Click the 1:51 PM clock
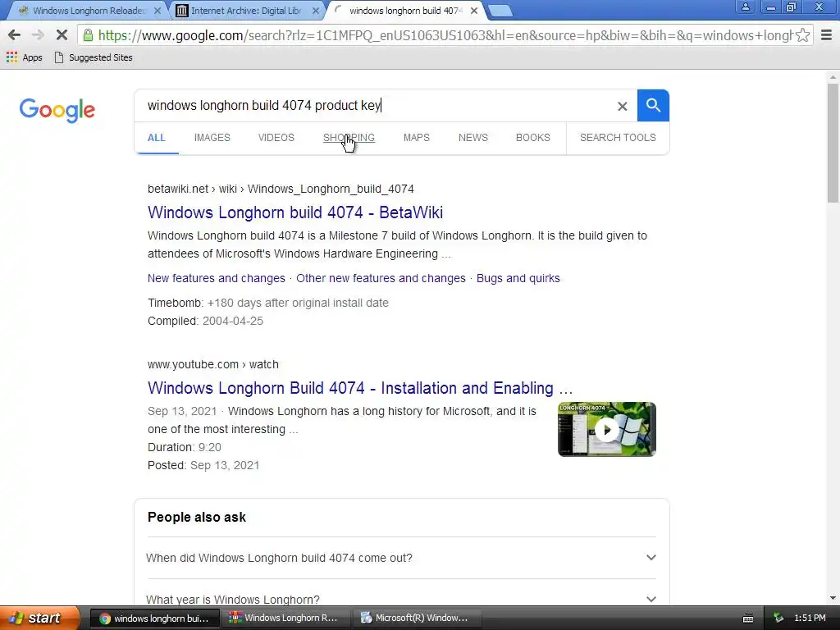The image size is (840, 630). click(810, 619)
